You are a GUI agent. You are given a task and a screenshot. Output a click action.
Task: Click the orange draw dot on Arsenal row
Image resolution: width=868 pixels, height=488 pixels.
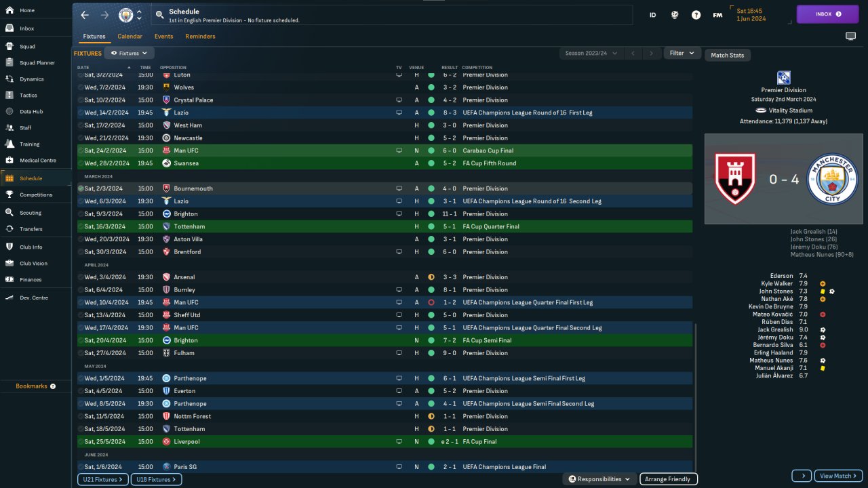[431, 277]
